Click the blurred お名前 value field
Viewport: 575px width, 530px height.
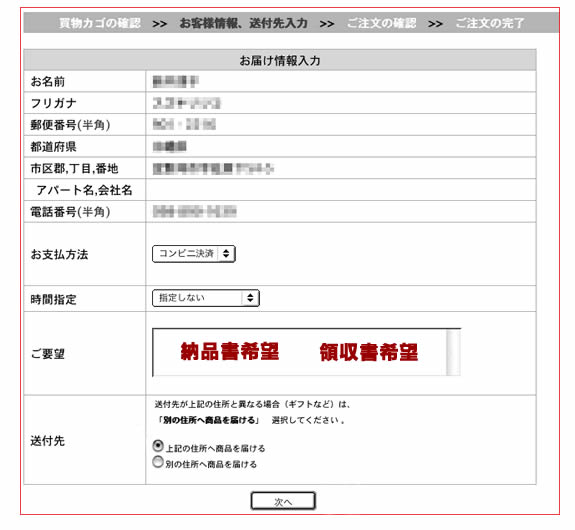(x=341, y=81)
